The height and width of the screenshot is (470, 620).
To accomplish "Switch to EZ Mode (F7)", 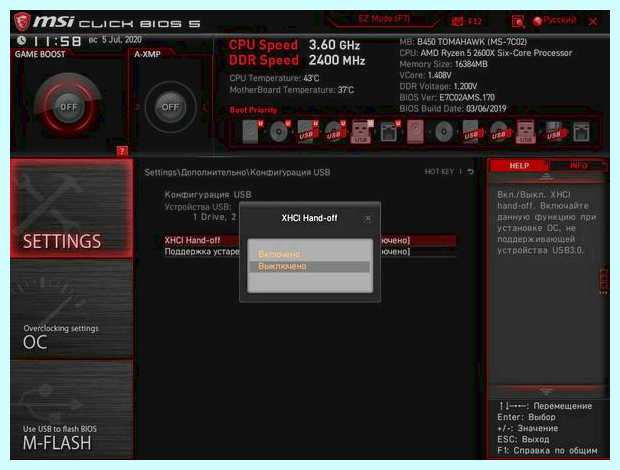I will (x=384, y=19).
